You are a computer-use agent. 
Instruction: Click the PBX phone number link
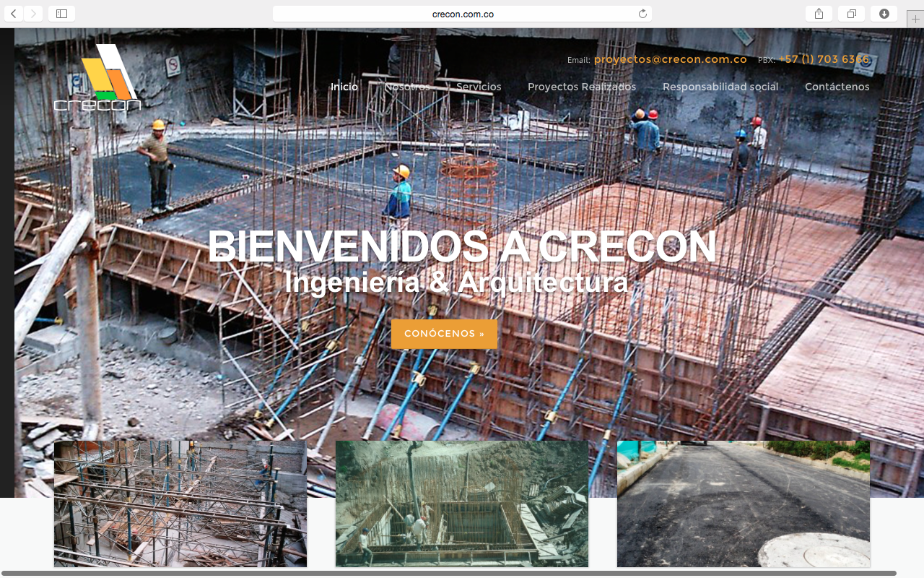click(x=824, y=60)
